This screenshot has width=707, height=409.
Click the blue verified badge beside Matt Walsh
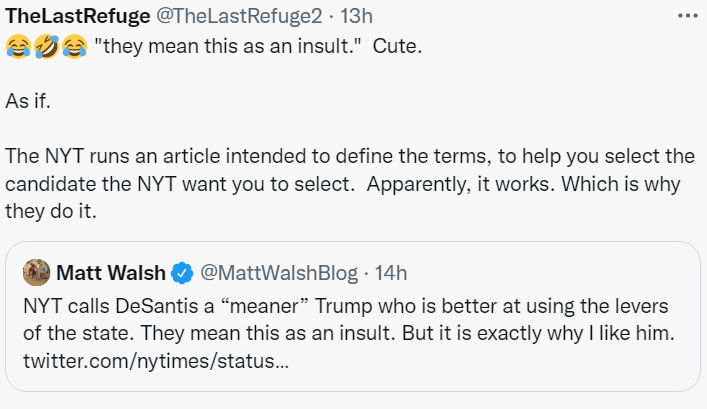pos(182,272)
